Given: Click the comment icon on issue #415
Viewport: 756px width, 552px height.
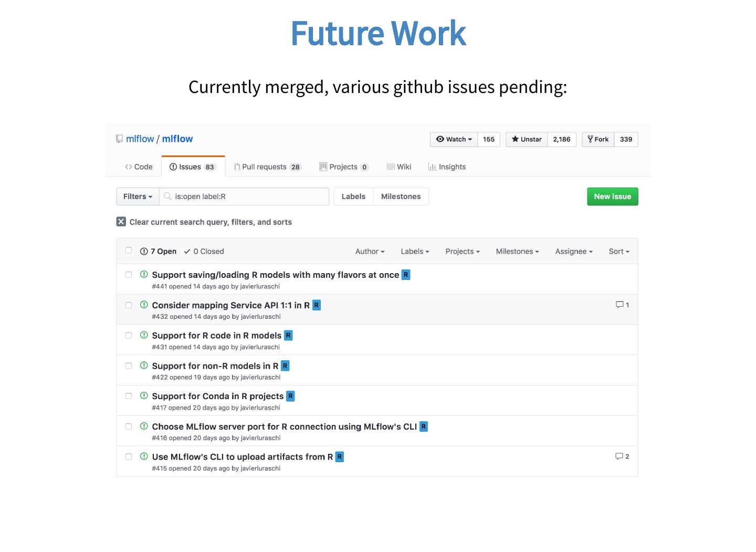Looking at the screenshot, I should point(619,456).
